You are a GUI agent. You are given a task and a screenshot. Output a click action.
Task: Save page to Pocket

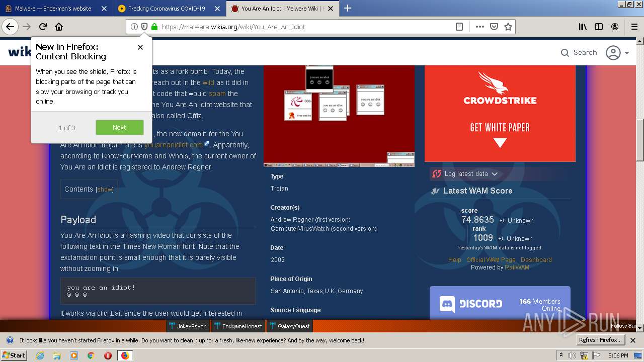pyautogui.click(x=494, y=27)
